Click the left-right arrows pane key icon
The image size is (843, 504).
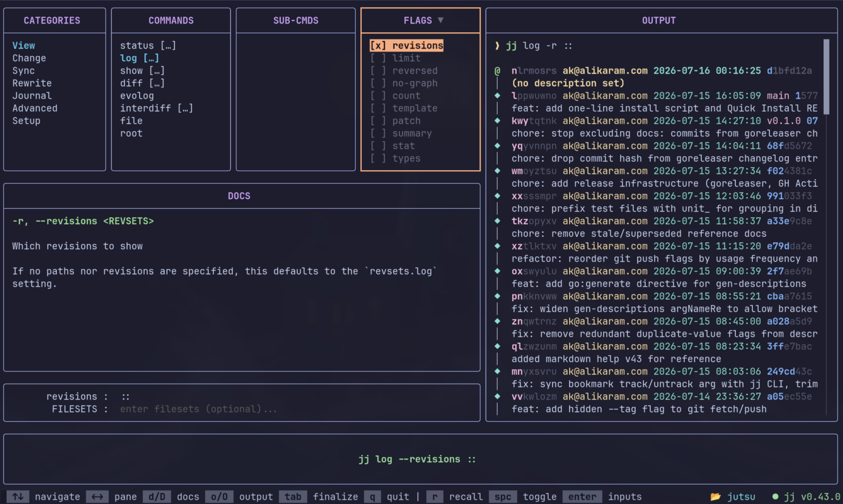pos(97,496)
